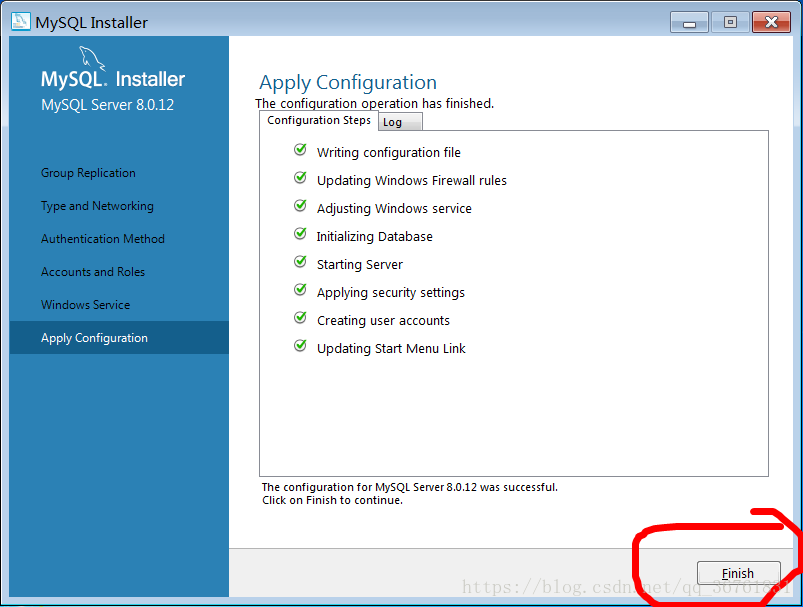Click the MySQL dolphin logo
The width and height of the screenshot is (803, 607).
click(92, 58)
